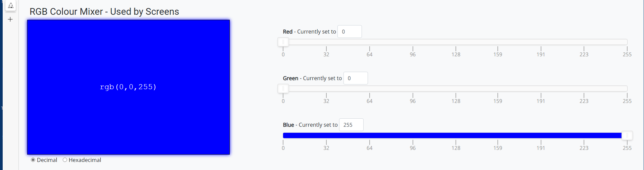
Task: Set Green slider to the 64 tick
Action: 369,89
